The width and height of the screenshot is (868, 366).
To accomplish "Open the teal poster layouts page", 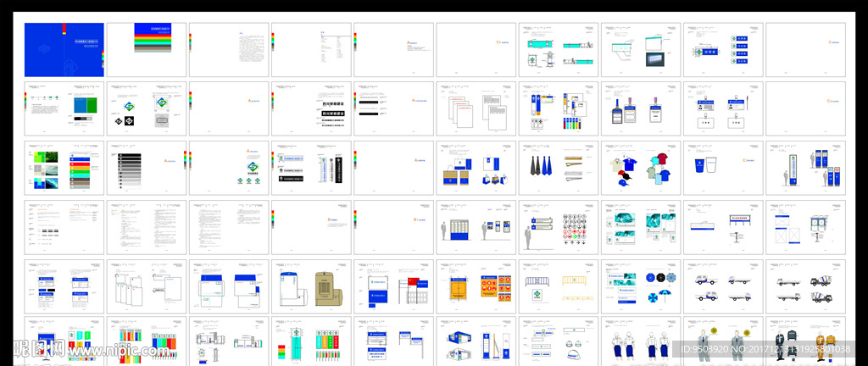I will coord(641,227).
